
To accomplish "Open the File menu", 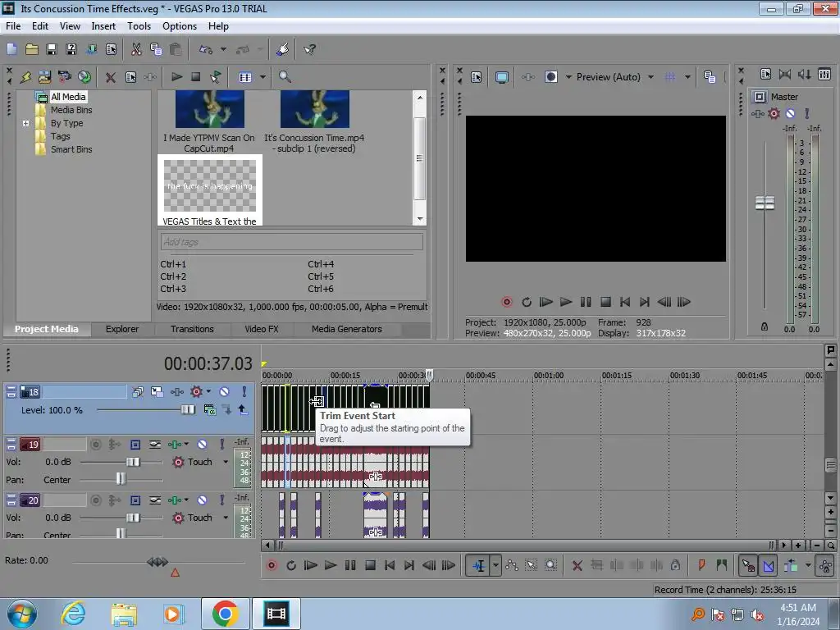I will (x=13, y=26).
